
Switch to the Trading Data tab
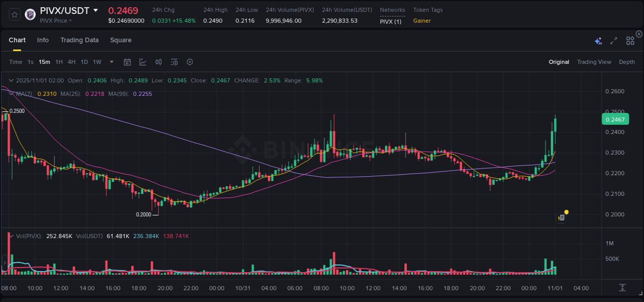(79, 40)
